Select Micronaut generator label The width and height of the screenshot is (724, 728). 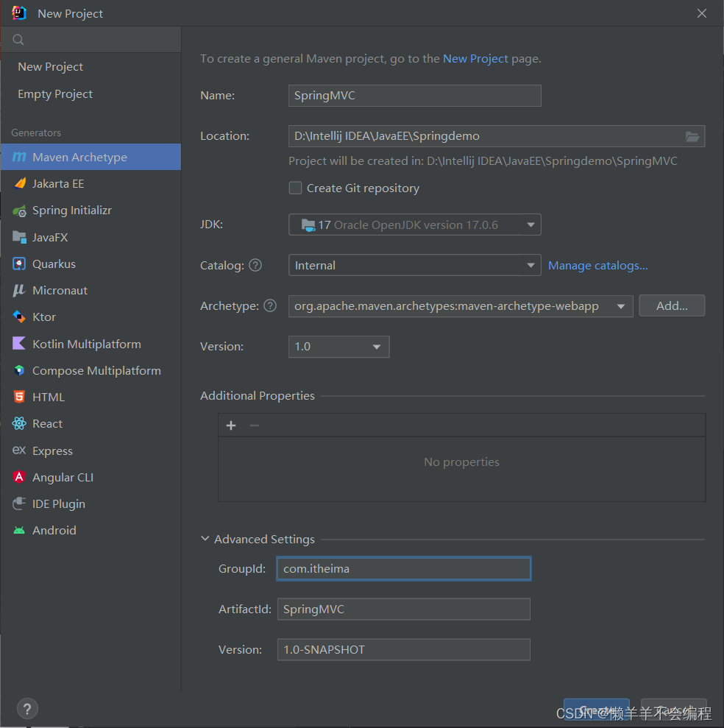[x=60, y=290]
